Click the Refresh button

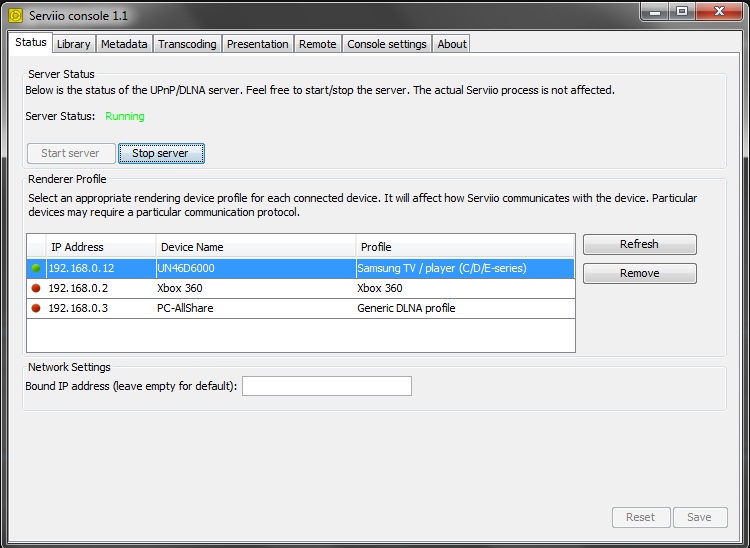pos(639,245)
